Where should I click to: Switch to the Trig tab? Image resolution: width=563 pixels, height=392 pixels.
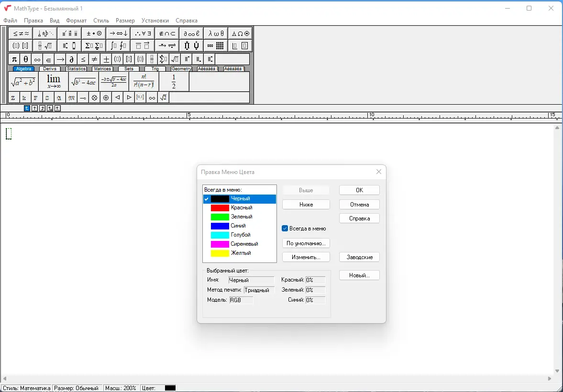pos(155,68)
